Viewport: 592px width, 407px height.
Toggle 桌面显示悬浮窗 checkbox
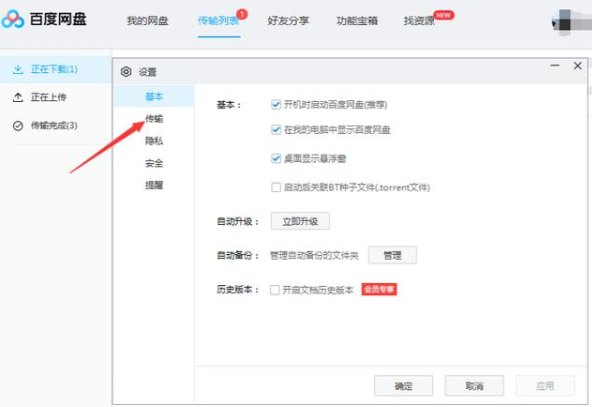click(276, 159)
